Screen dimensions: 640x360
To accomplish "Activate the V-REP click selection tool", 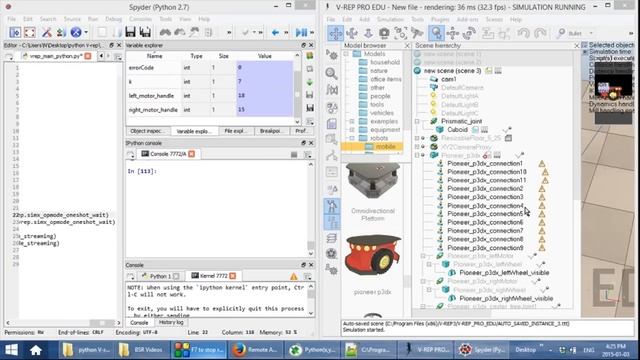I will pyautogui.click(x=436, y=33).
